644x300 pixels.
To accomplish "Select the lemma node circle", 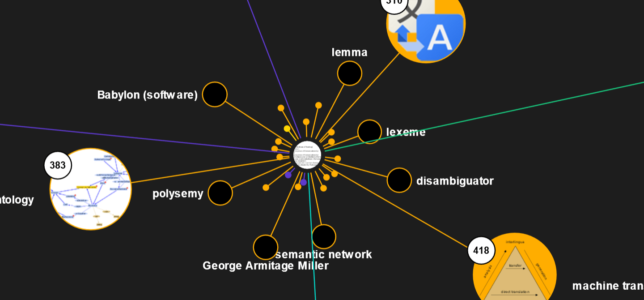I will click(x=349, y=73).
